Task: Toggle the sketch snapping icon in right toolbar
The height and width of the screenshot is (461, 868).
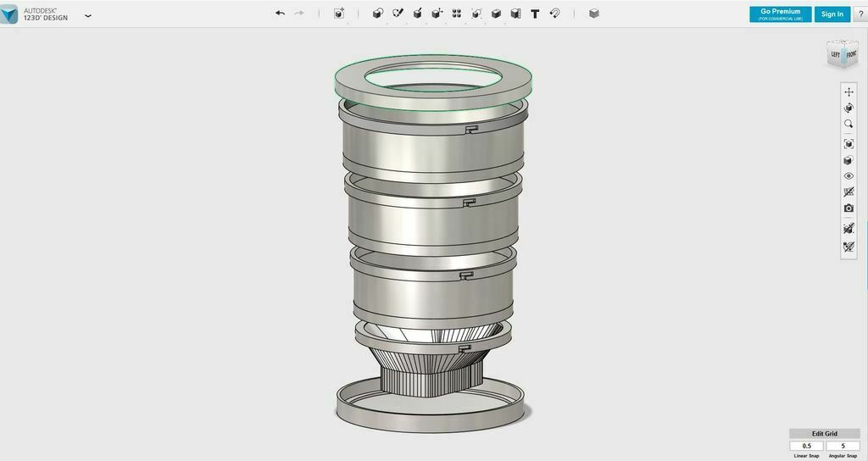Action: click(849, 247)
